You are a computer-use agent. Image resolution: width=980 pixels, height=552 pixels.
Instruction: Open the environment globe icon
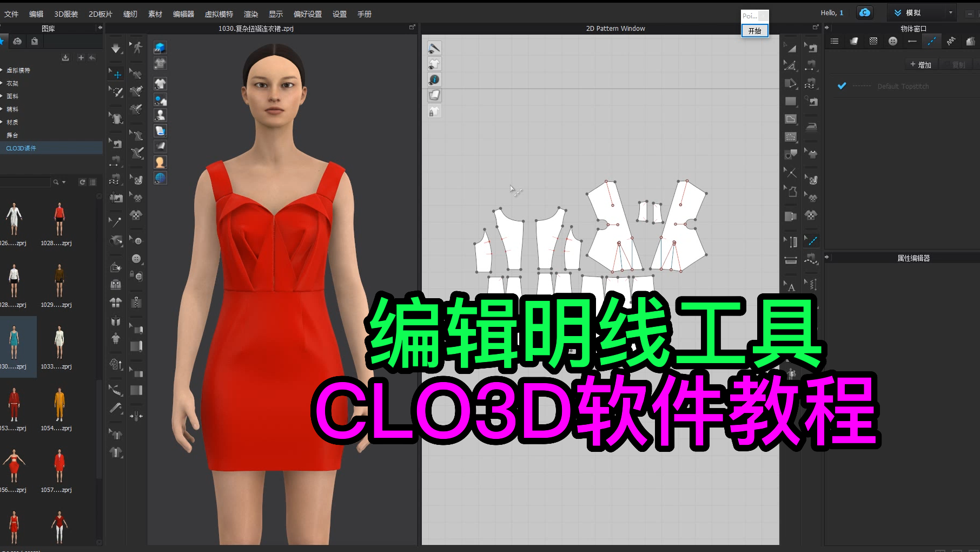(160, 178)
